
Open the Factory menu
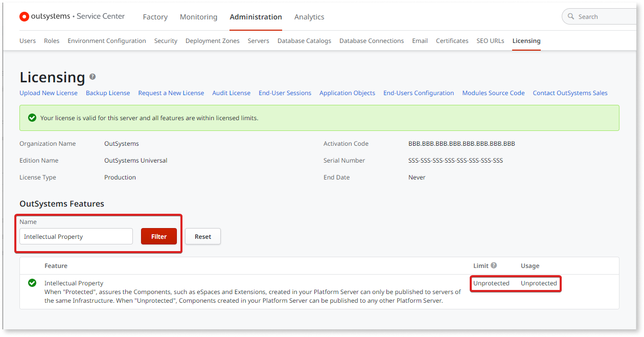tap(155, 17)
